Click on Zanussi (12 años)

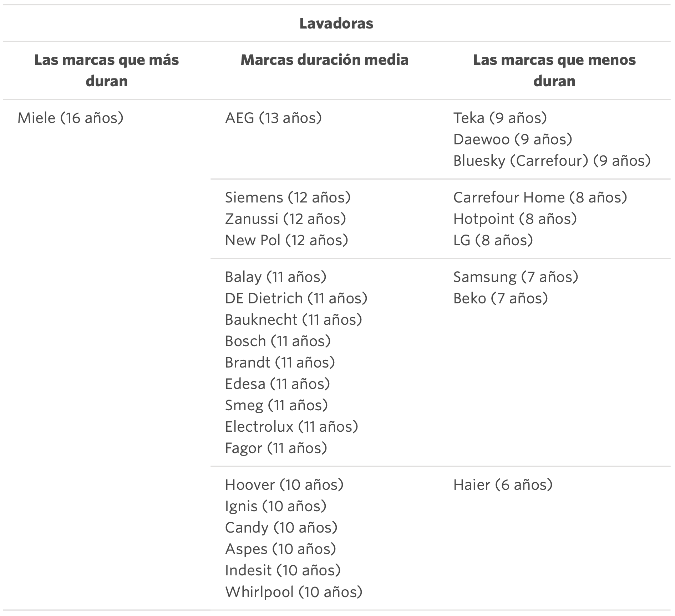[285, 219]
